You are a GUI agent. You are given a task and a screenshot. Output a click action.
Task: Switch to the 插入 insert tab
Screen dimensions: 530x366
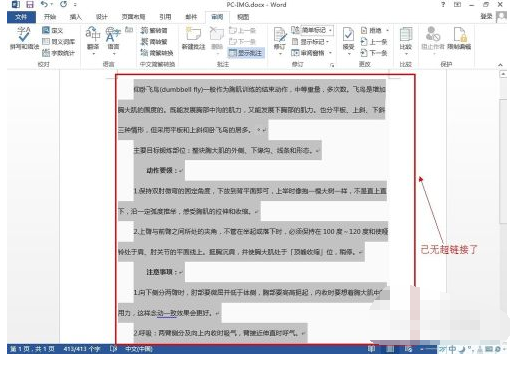(x=75, y=17)
